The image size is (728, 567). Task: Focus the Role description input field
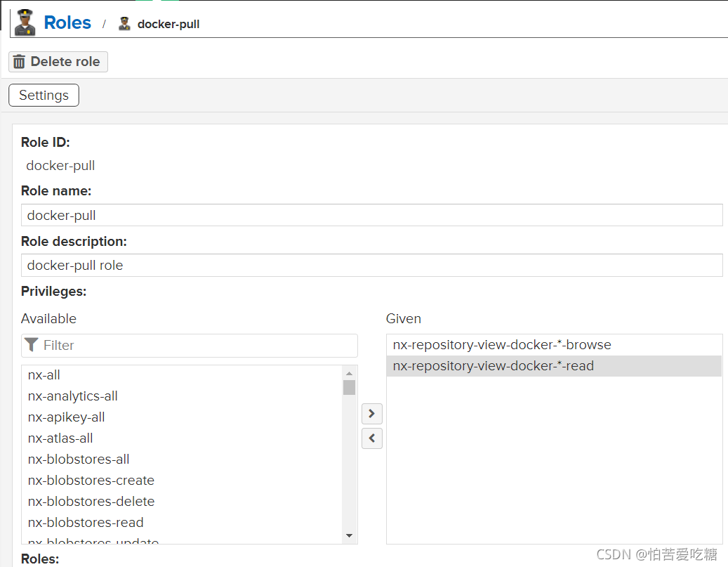click(x=372, y=266)
